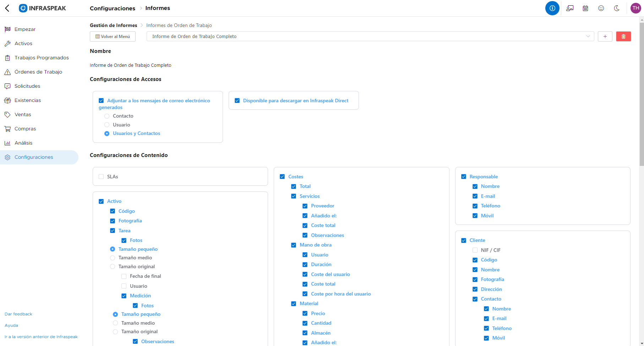Click the plus add report button
The height and width of the screenshot is (346, 644).
(x=605, y=36)
